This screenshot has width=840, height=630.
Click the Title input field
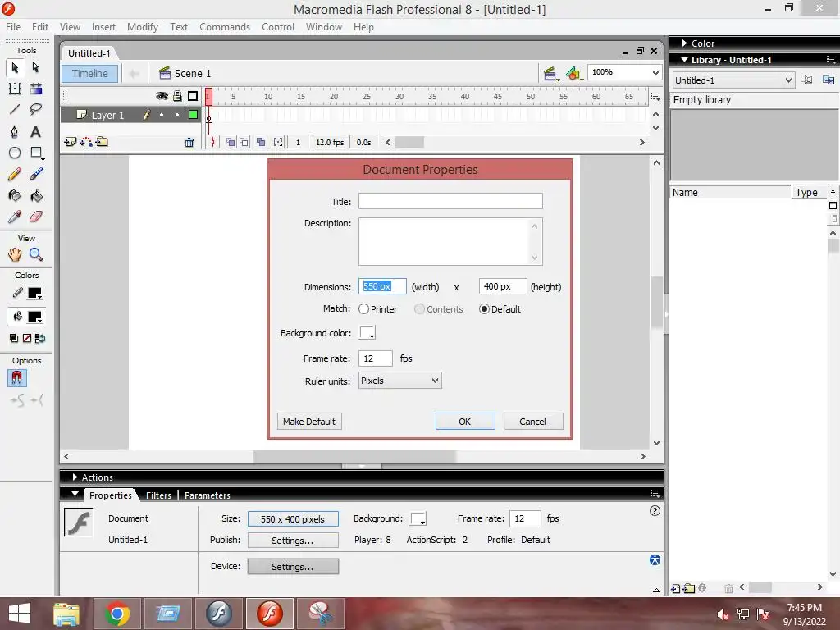pyautogui.click(x=450, y=202)
